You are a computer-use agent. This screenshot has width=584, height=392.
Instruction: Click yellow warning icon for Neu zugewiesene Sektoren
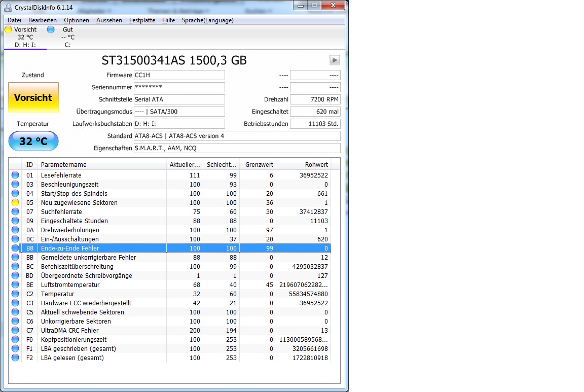(15, 202)
